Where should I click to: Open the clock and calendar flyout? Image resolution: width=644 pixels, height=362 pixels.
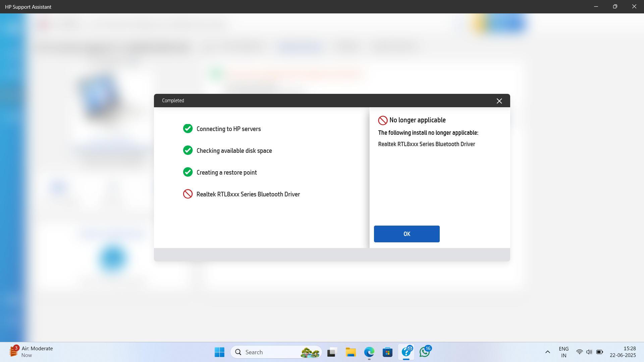tap(622, 352)
